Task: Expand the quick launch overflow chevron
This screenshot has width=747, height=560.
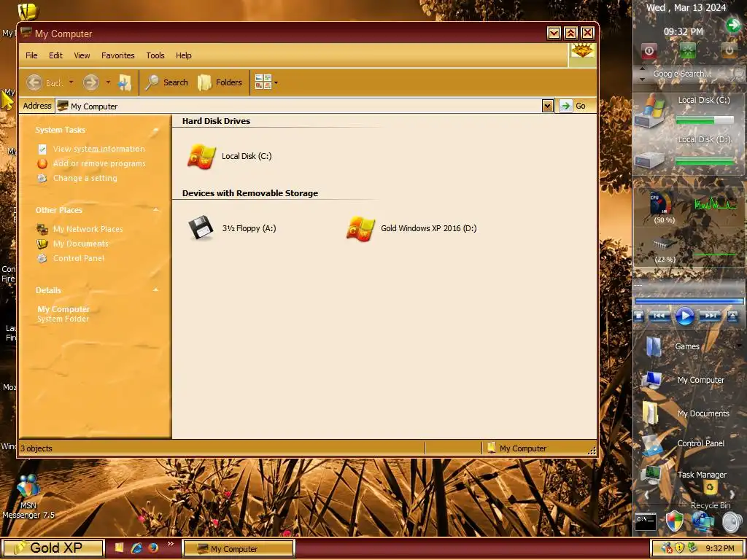Action: (x=171, y=544)
